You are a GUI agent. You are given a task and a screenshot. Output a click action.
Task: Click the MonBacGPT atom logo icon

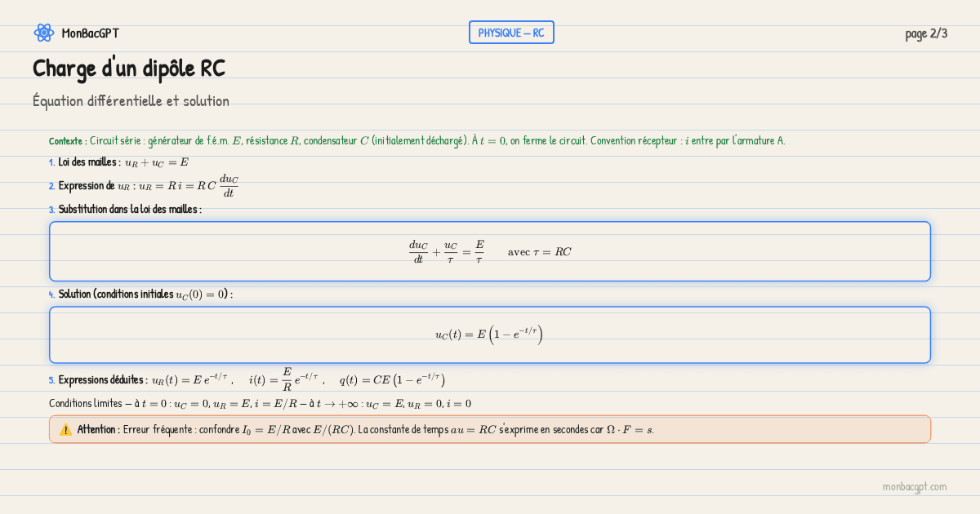click(43, 33)
